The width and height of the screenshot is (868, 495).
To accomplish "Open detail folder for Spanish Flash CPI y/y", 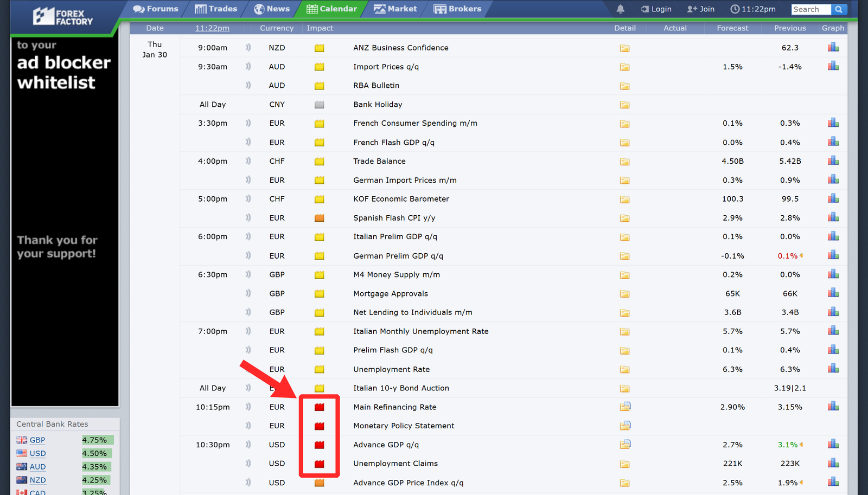I will 625,218.
